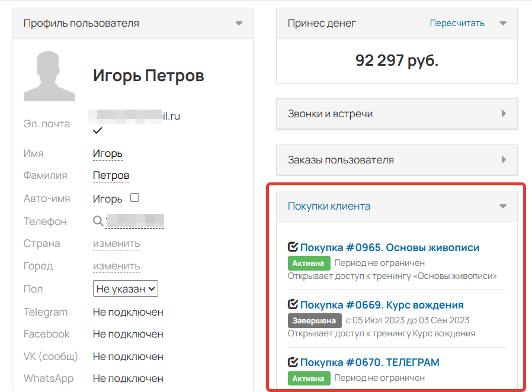
Task: Click изменить next to Город
Action: (116, 265)
